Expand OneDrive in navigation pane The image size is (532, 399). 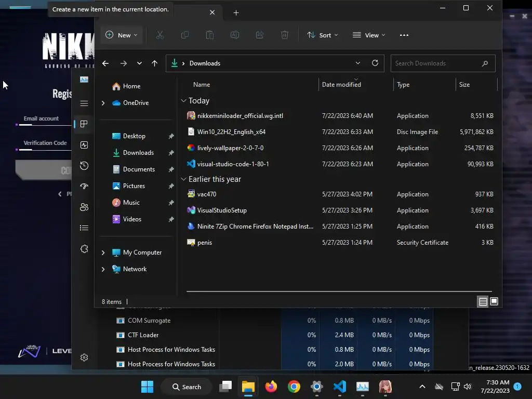pos(103,103)
